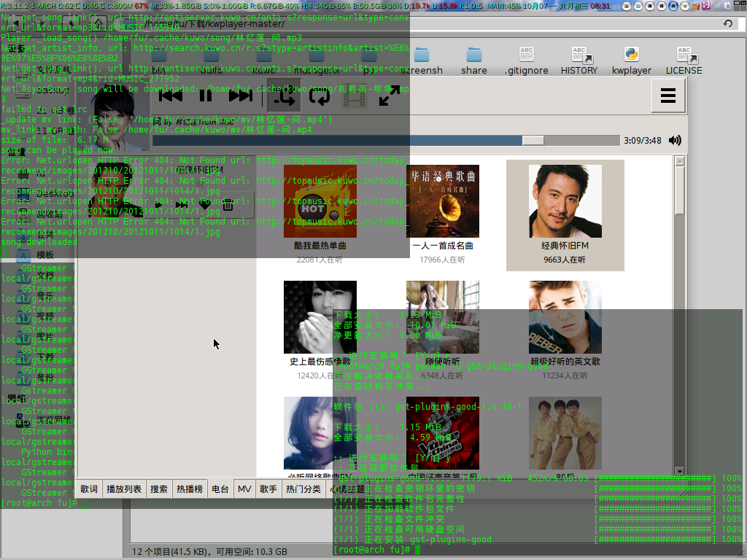This screenshot has height=560, width=747.
Task: Open the three-men group album radio cover
Action: click(x=565, y=433)
